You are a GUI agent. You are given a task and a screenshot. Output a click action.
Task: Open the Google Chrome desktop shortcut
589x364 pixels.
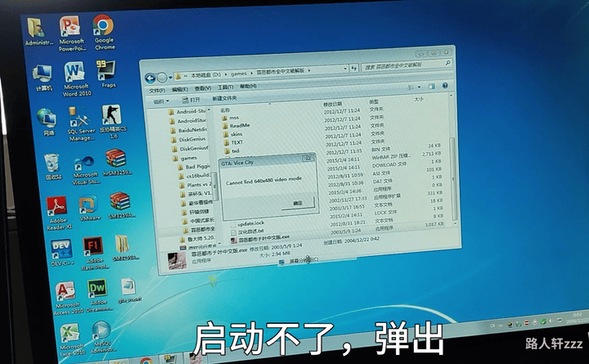104,33
